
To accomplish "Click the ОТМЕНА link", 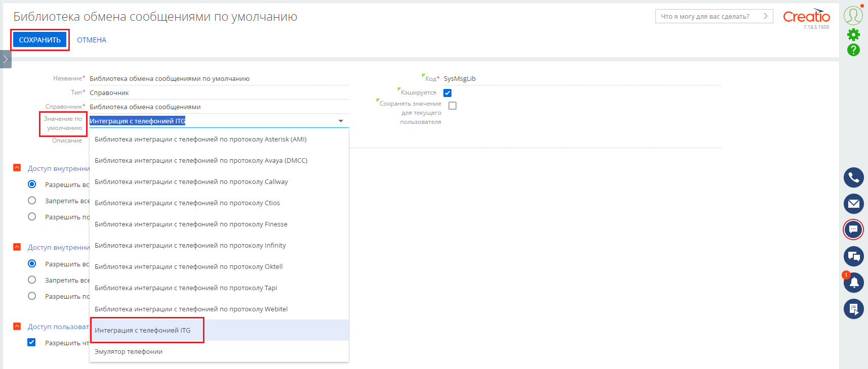I will point(92,40).
